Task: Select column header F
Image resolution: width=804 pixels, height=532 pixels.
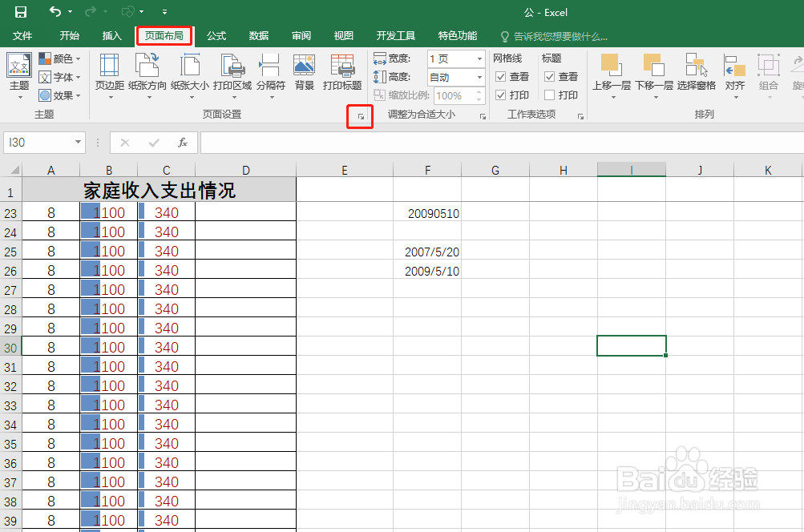Action: coord(427,170)
